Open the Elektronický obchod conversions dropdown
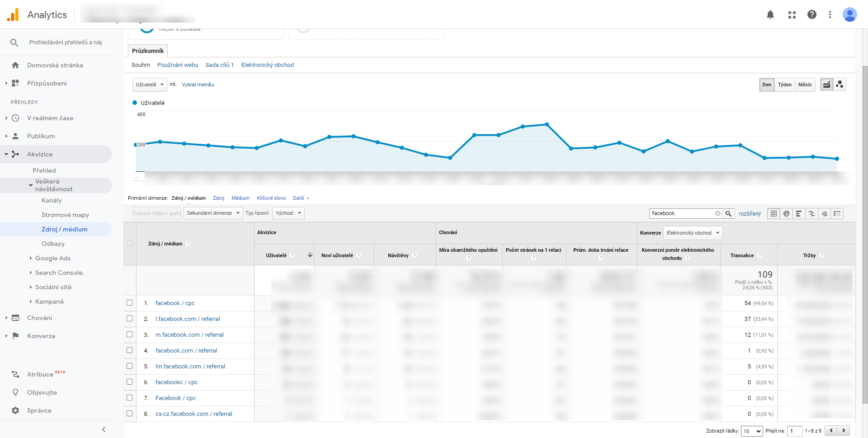868x438 pixels. coord(693,233)
